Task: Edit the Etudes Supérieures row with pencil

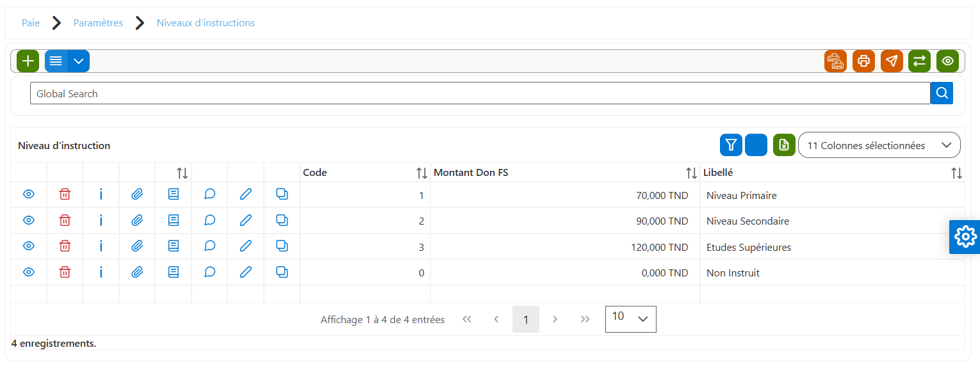Action: tap(245, 246)
